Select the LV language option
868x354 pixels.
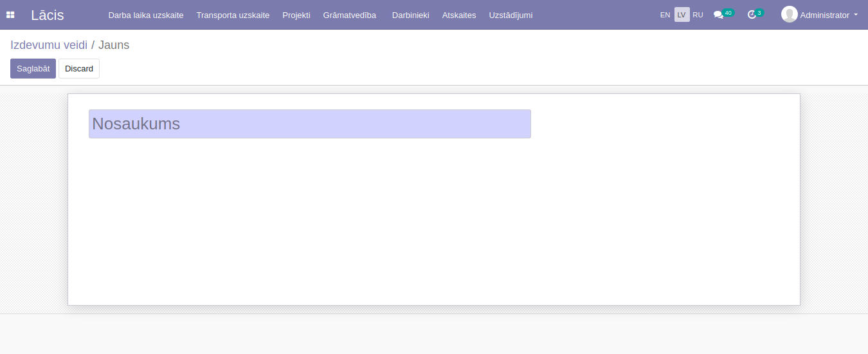coord(682,15)
